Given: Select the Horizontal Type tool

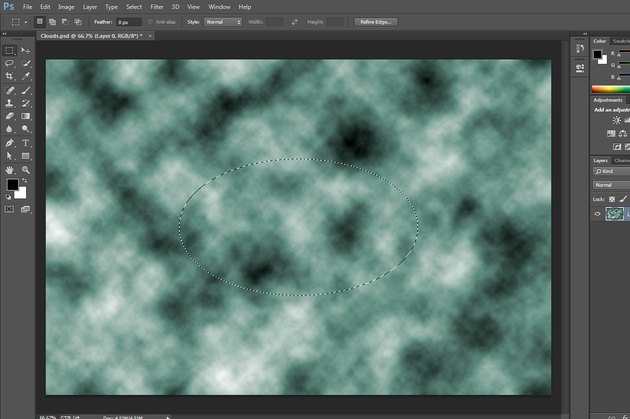Looking at the screenshot, I should pos(26,143).
